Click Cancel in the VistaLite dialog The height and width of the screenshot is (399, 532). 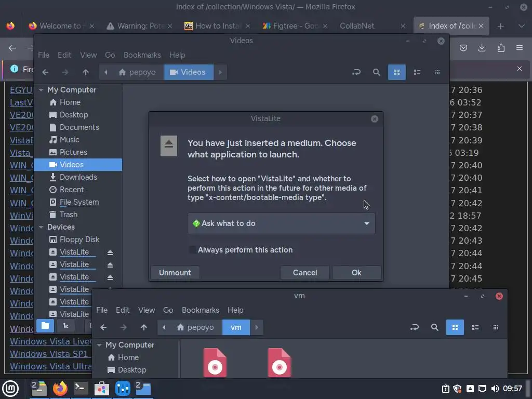[304, 273]
